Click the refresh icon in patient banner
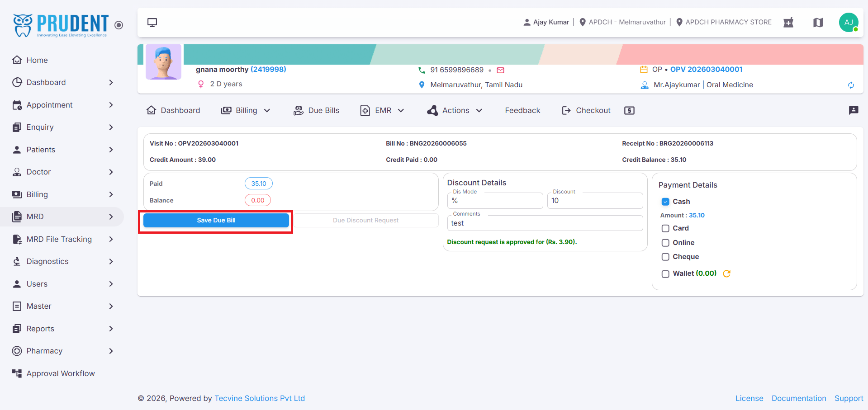Viewport: 868px width, 410px height. (851, 85)
